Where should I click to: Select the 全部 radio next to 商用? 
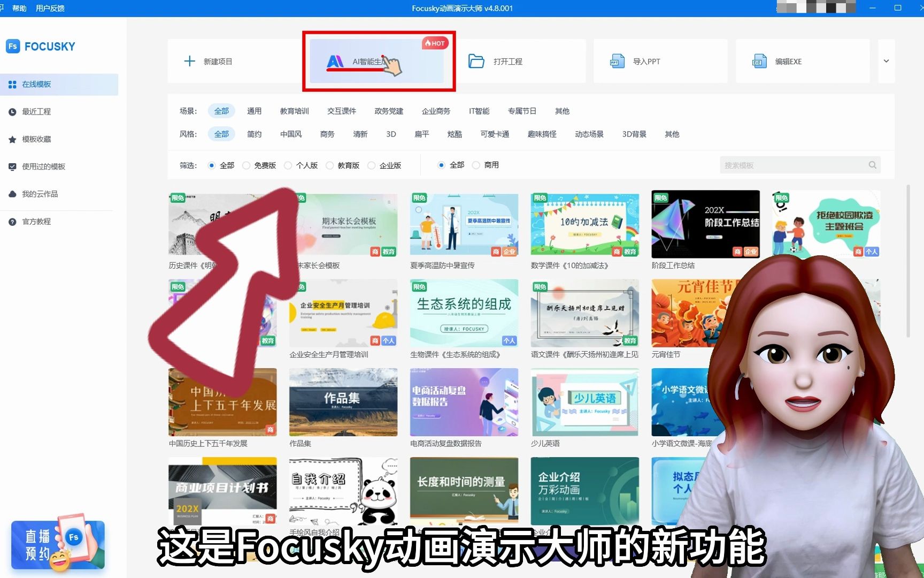pyautogui.click(x=441, y=165)
